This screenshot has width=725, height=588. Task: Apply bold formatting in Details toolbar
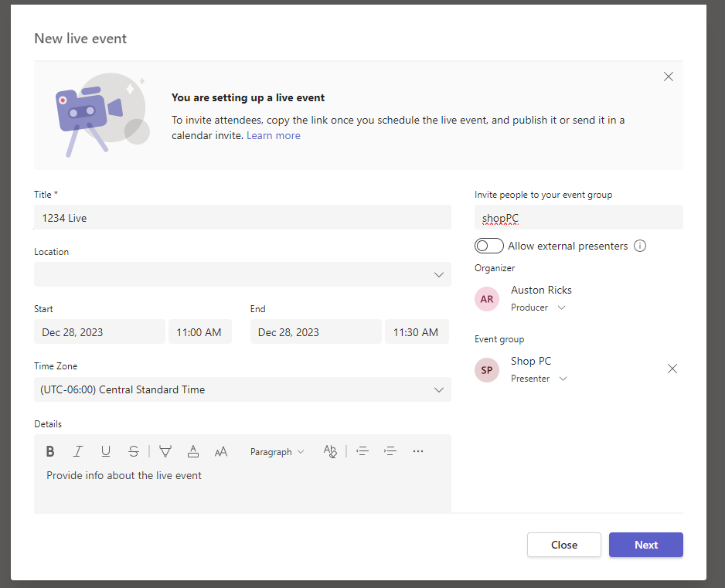(x=50, y=451)
